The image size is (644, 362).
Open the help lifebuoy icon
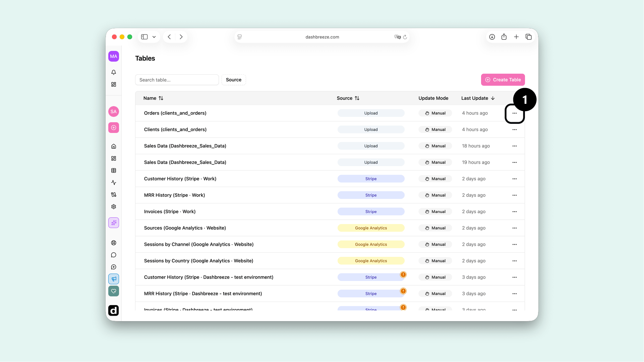click(x=114, y=243)
